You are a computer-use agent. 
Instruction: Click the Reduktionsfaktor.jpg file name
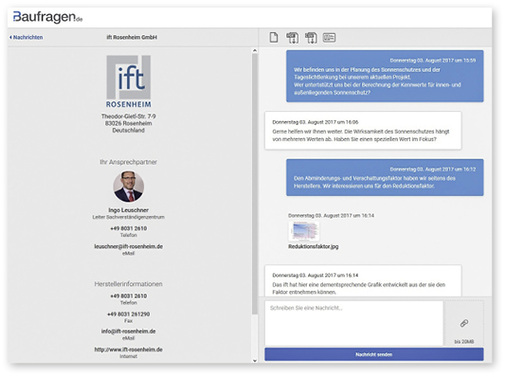[313, 246]
